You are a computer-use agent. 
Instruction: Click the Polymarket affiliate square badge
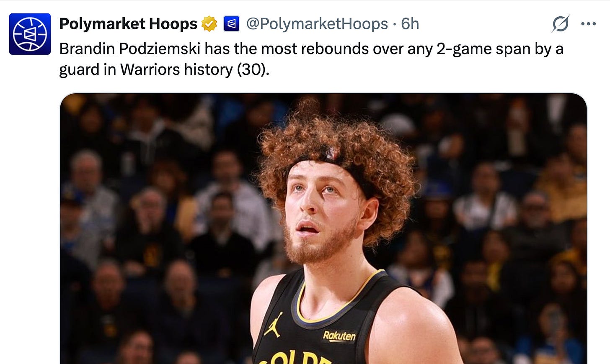(231, 24)
